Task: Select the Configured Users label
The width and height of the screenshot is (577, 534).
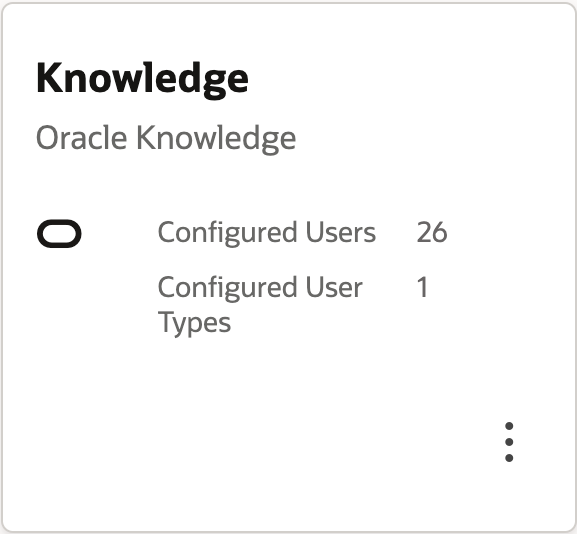Action: click(x=267, y=233)
